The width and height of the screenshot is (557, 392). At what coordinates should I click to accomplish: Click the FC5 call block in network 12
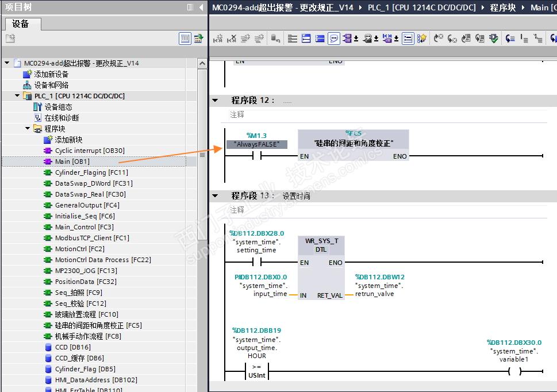[x=354, y=145]
